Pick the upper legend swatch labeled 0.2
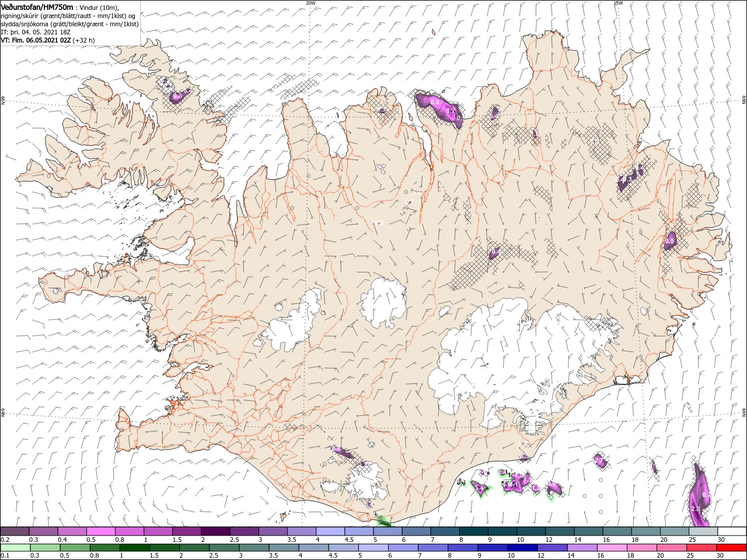 (x=15, y=531)
